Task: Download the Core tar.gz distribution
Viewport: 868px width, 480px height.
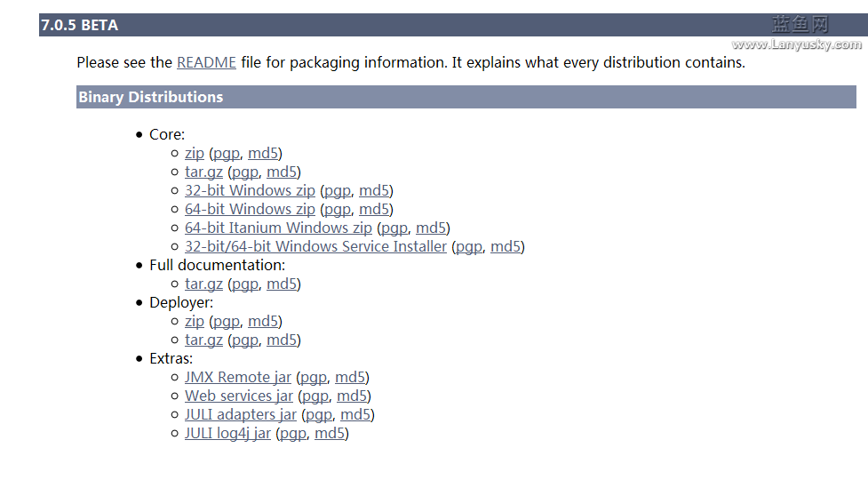Action: point(203,172)
